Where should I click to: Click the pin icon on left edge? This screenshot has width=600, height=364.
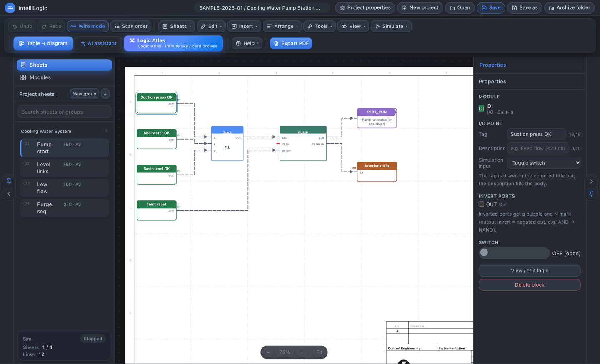click(x=9, y=181)
